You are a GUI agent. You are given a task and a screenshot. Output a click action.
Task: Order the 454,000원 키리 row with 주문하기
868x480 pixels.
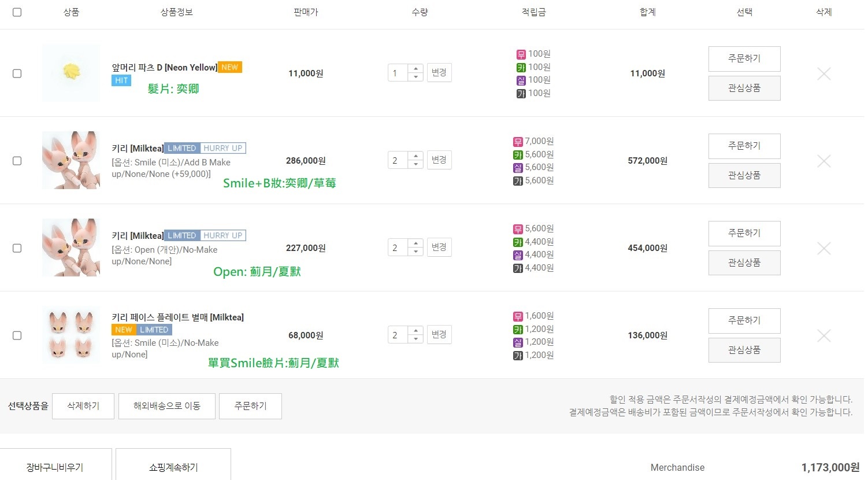(744, 234)
